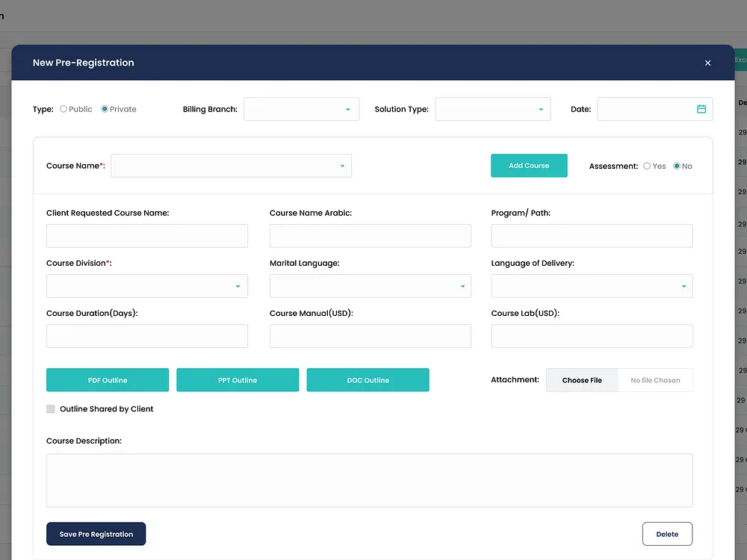
Task: Open the date picker calendar icon
Action: tap(701, 108)
